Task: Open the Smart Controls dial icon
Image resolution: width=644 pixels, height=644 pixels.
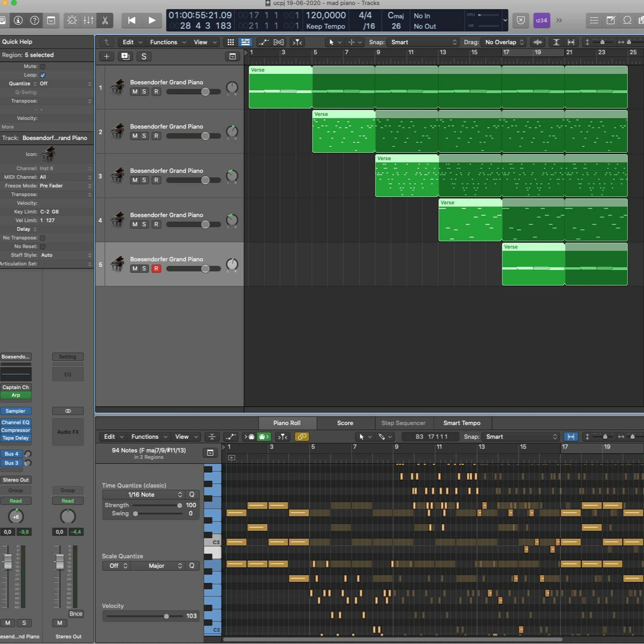Action: pyautogui.click(x=72, y=21)
